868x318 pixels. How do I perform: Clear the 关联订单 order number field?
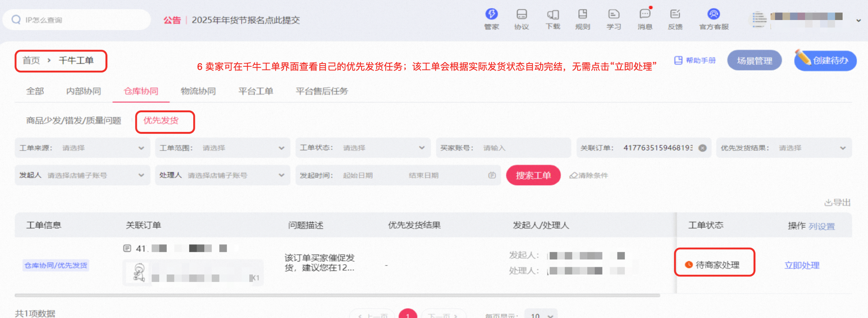click(x=703, y=148)
